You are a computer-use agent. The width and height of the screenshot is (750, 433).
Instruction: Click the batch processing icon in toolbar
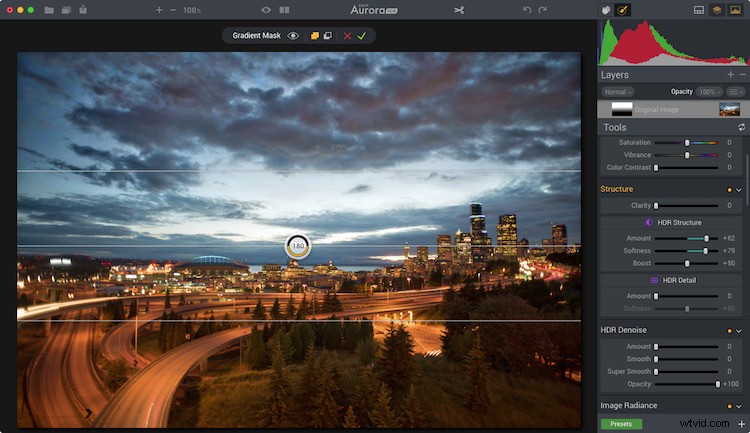coord(66,10)
